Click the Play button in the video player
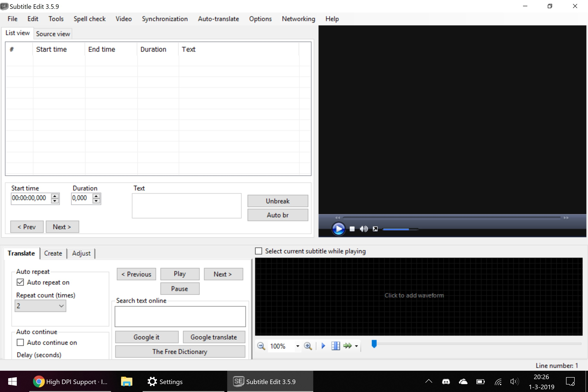Image resolution: width=588 pixels, height=392 pixels. (x=338, y=229)
